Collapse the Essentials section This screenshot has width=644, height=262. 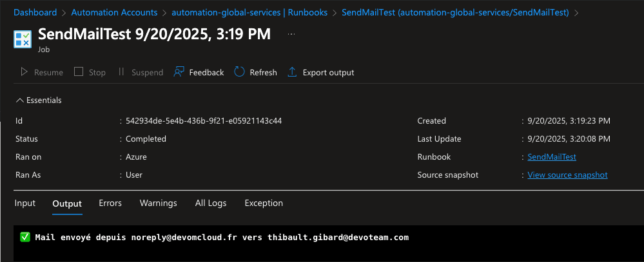point(39,100)
